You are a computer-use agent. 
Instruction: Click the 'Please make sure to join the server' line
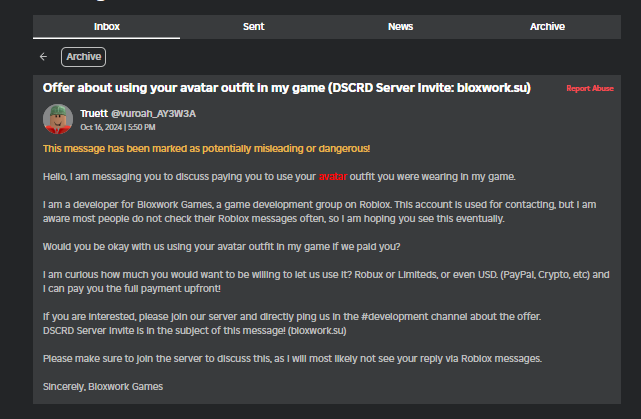pos(292,359)
